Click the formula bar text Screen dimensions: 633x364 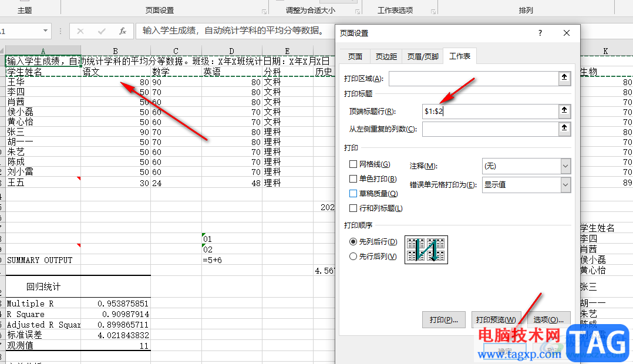(233, 31)
